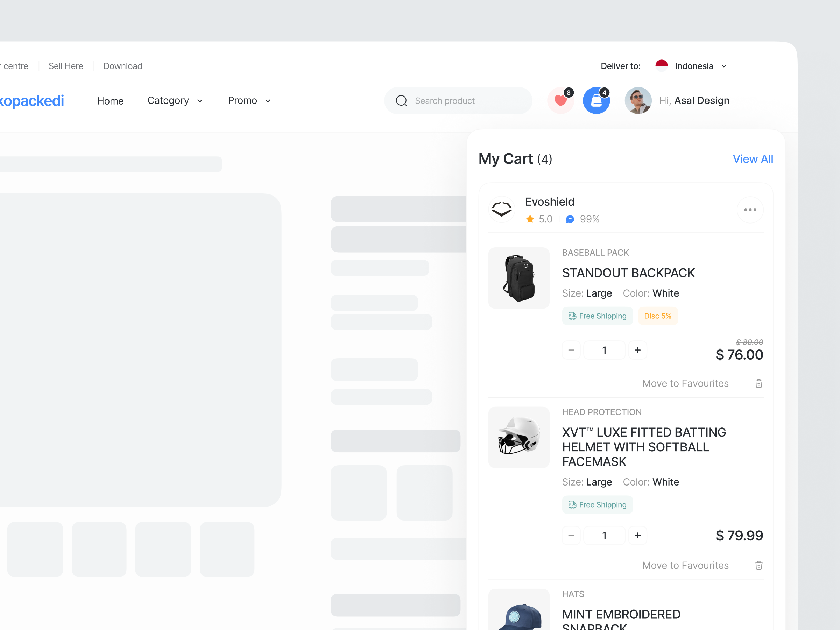Move Standout Backpack to Favourites
840x630 pixels.
pyautogui.click(x=685, y=383)
